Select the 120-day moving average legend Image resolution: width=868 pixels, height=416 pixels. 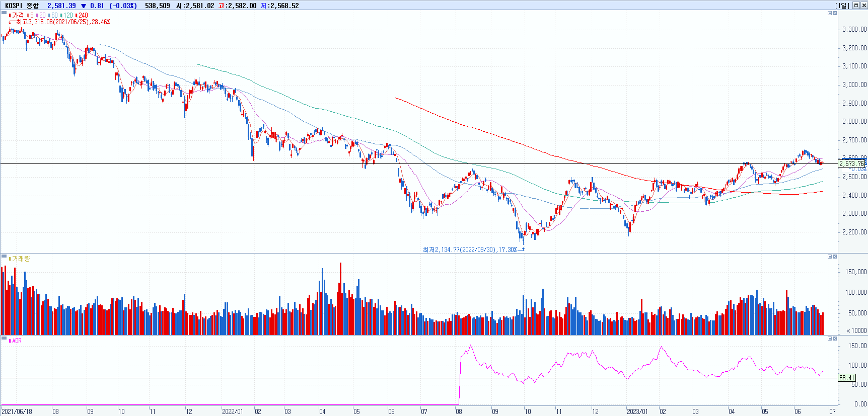coord(67,15)
